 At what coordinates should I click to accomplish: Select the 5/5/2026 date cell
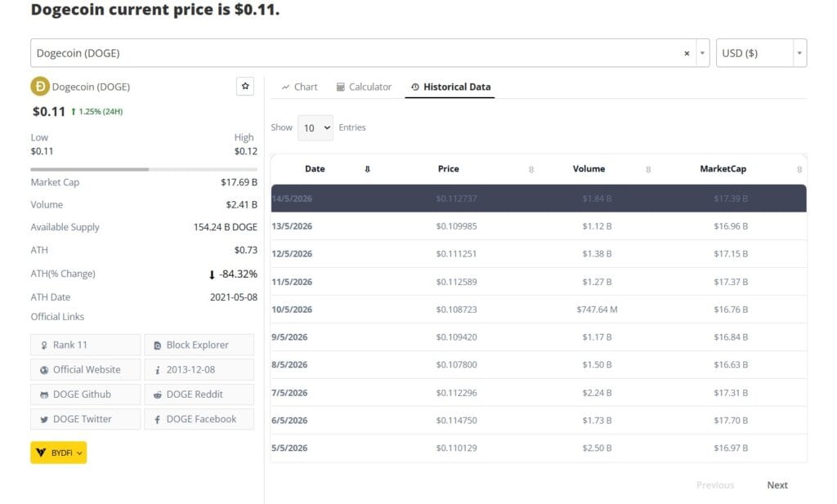tap(289, 448)
